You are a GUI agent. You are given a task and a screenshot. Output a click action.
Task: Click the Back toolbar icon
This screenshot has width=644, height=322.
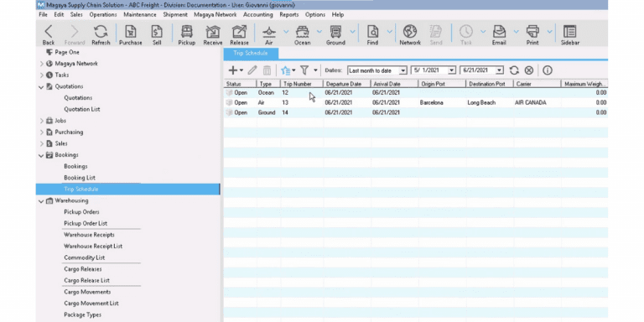[49, 34]
